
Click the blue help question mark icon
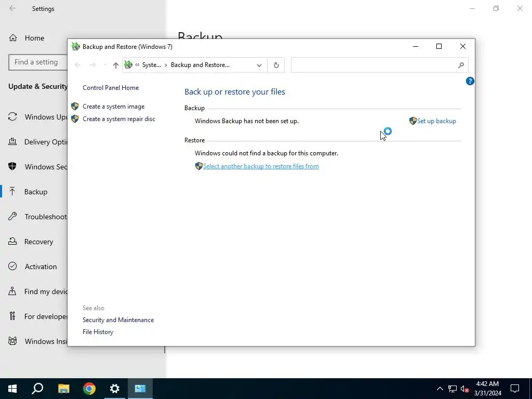point(470,81)
